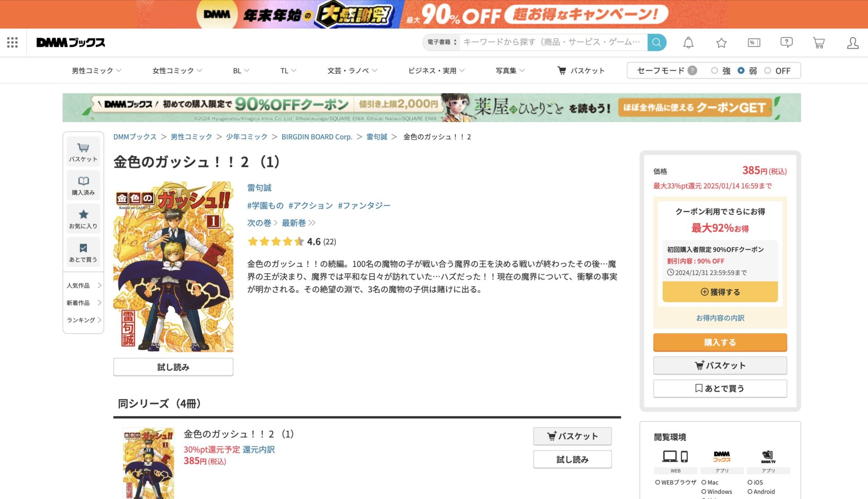Open the apps grid menu icon
The image size is (868, 499).
tap(13, 43)
